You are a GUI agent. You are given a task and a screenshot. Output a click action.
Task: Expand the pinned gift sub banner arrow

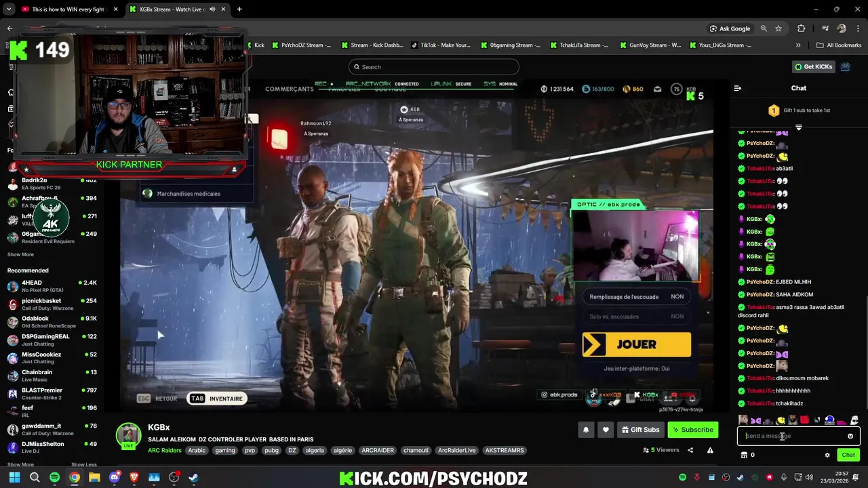tap(799, 127)
